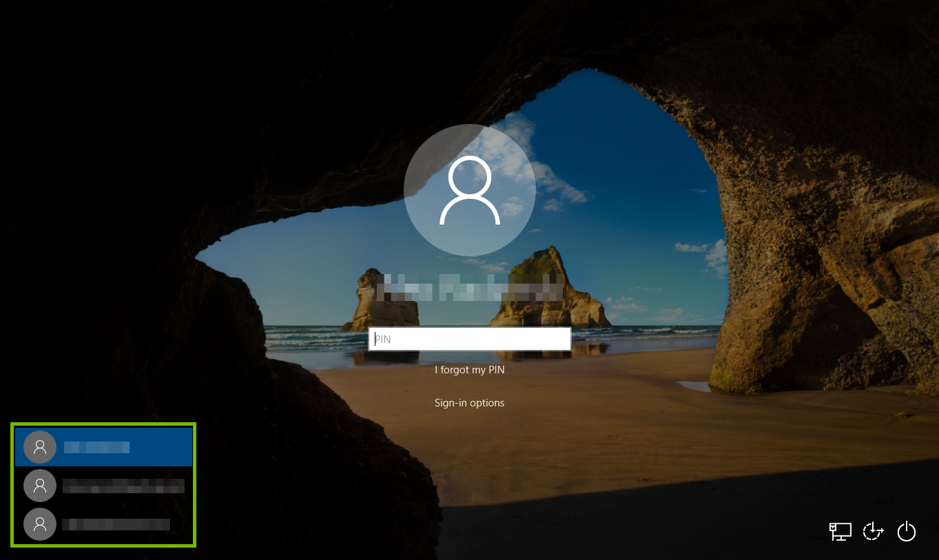The image size is (939, 560).
Task: Click inside the PIN entry field
Action: click(469, 339)
